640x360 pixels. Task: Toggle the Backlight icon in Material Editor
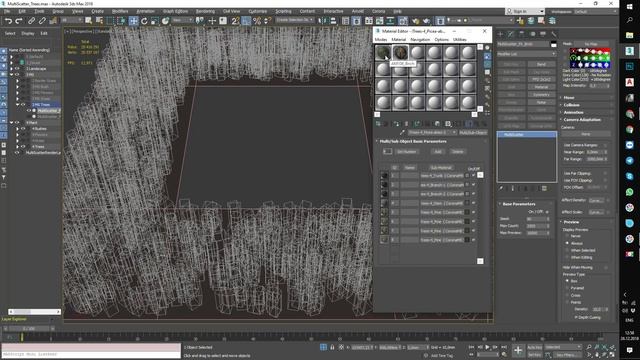(487, 56)
